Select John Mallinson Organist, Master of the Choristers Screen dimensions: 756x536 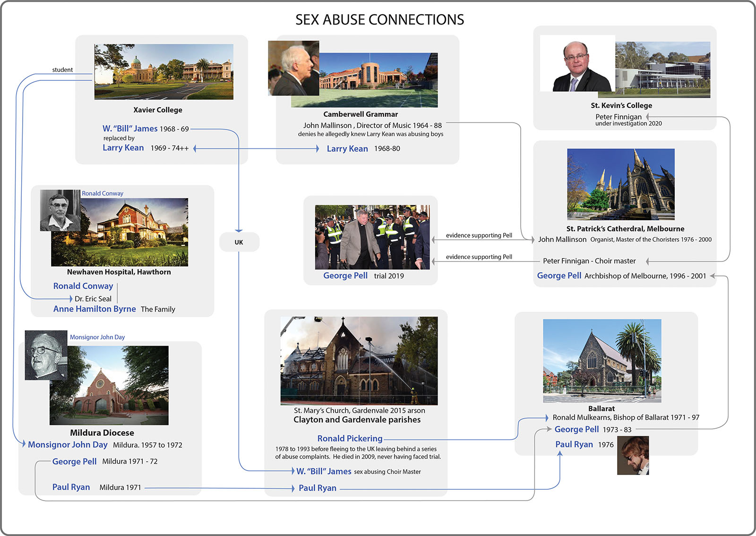625,240
